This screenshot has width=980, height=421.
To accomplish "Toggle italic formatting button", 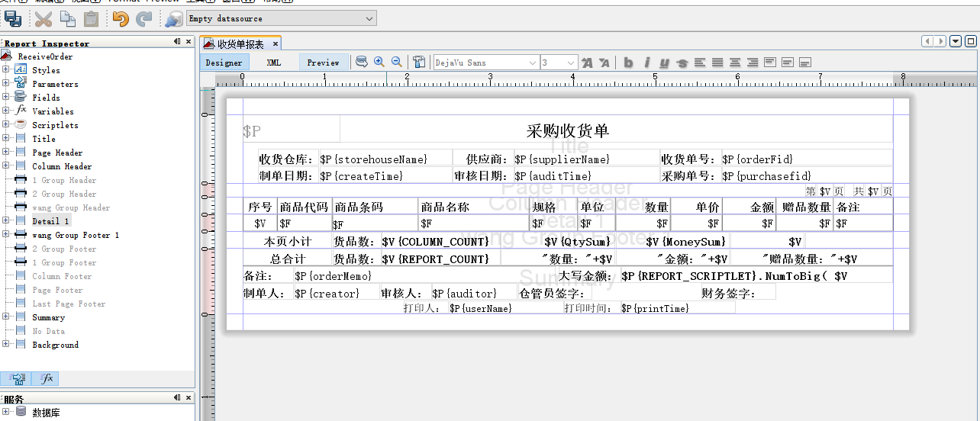I will (x=646, y=63).
